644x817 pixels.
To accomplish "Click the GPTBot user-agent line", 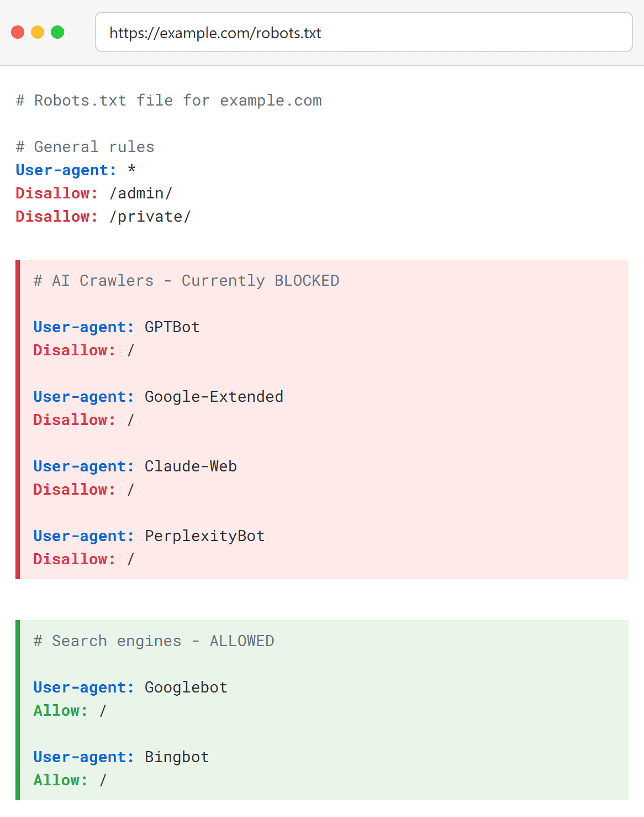I will pyautogui.click(x=116, y=327).
